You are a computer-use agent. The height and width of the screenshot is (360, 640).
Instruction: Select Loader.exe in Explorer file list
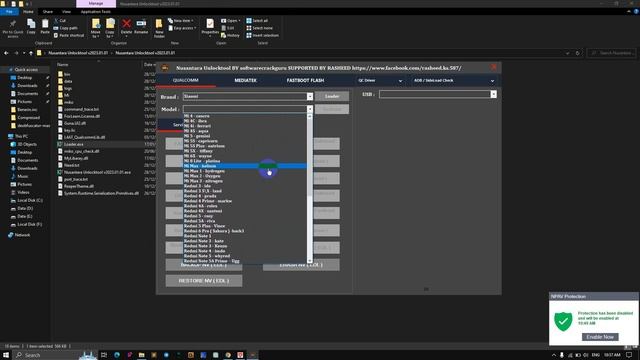tap(73, 144)
